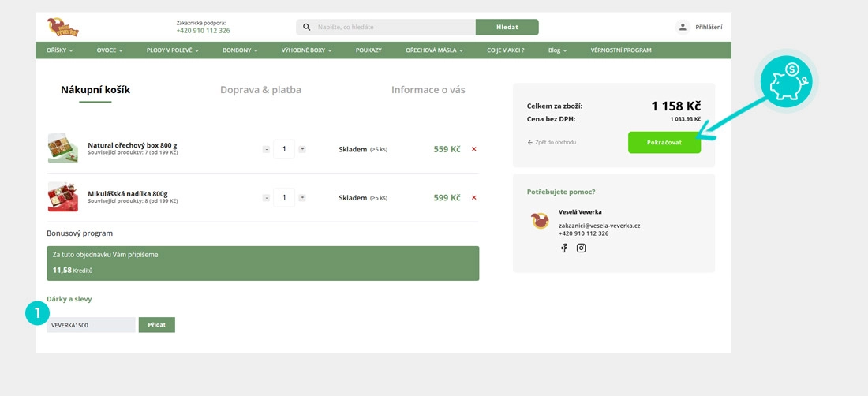Increase quantity of Natural ořechový box
Image resolution: width=868 pixels, height=396 pixels.
pyautogui.click(x=302, y=149)
